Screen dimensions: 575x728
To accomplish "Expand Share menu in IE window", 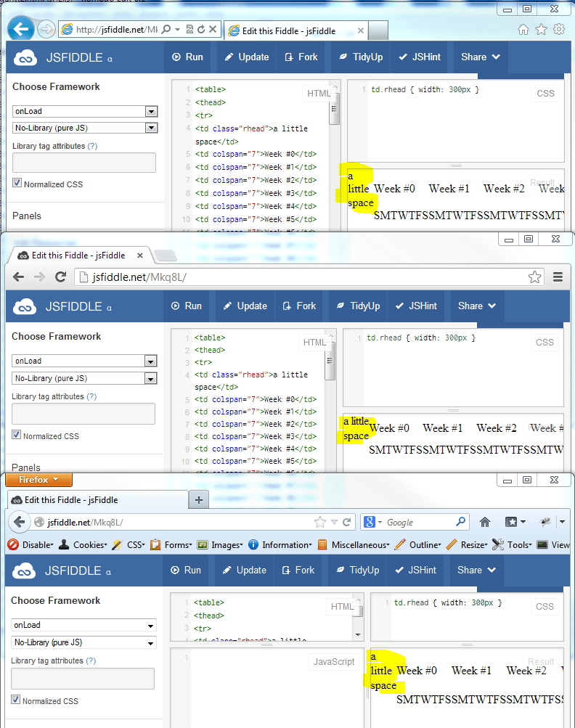I will 480,57.
